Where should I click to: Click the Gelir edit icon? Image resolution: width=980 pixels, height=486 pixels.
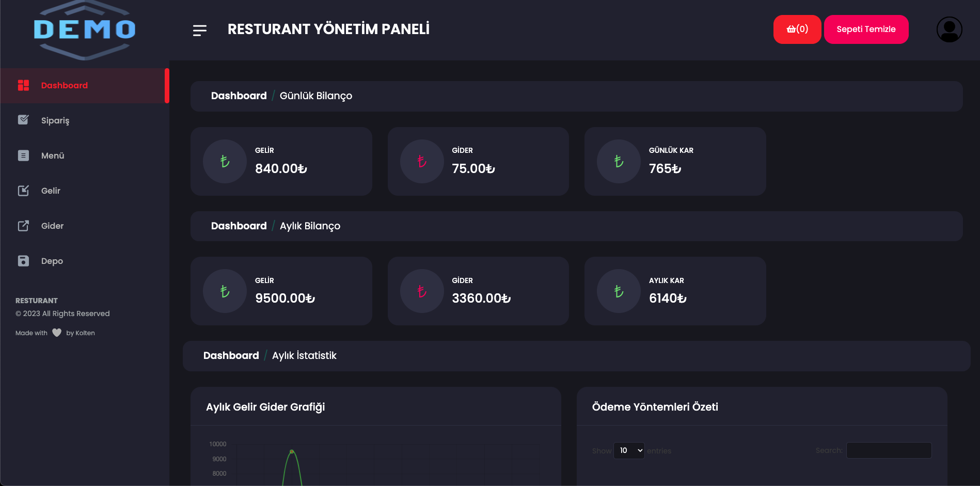click(23, 191)
